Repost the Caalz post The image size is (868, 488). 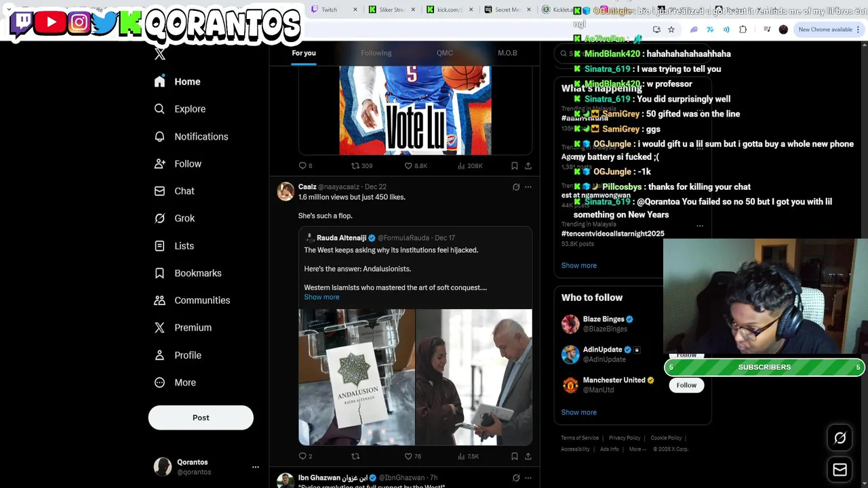pos(355,456)
